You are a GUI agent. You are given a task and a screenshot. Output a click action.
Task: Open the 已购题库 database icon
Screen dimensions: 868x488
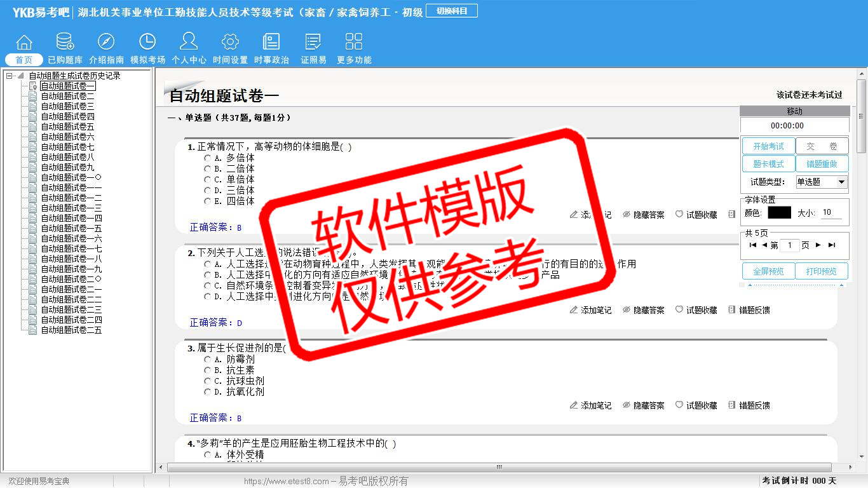[65, 43]
